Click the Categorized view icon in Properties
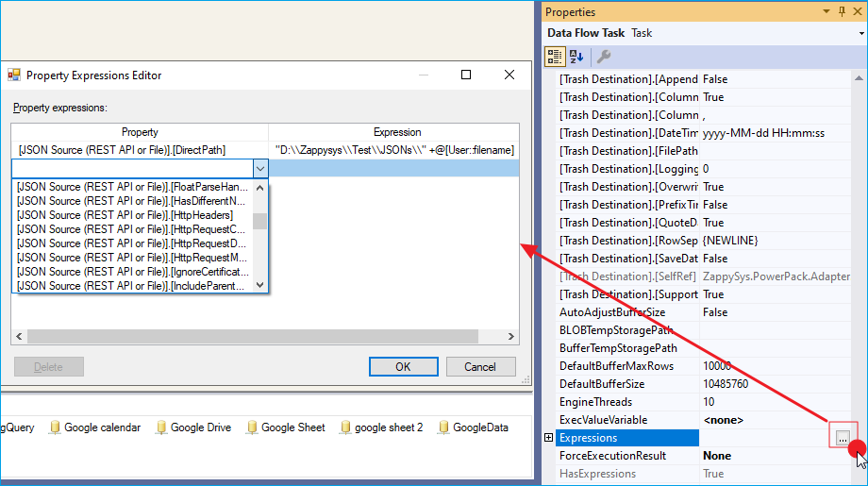Screen dimensions: 868x486 (x=556, y=57)
